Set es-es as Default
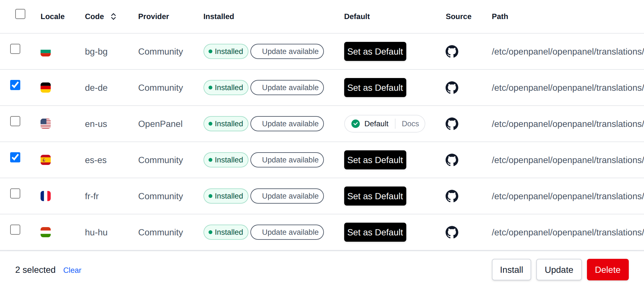This screenshot has height=288, width=644. coord(375,160)
